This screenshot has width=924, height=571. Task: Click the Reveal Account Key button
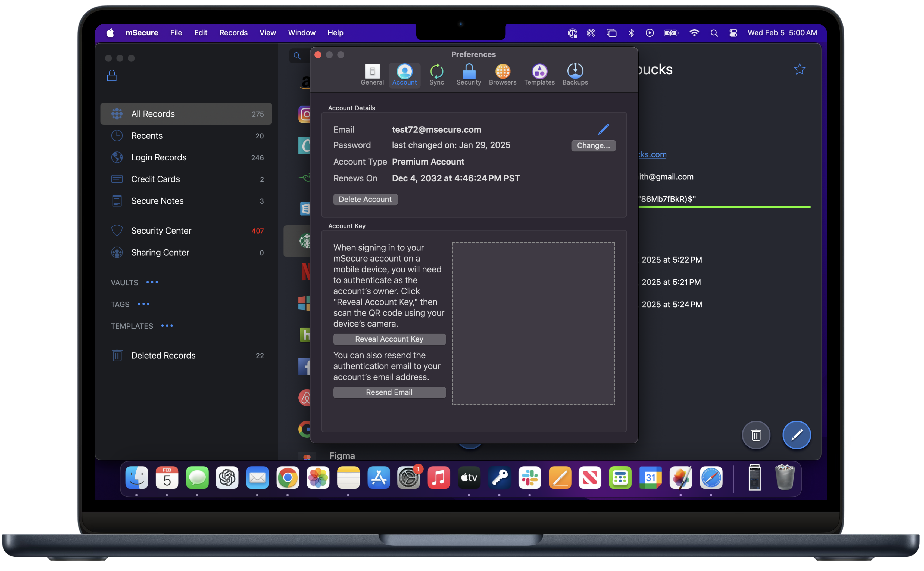point(389,339)
